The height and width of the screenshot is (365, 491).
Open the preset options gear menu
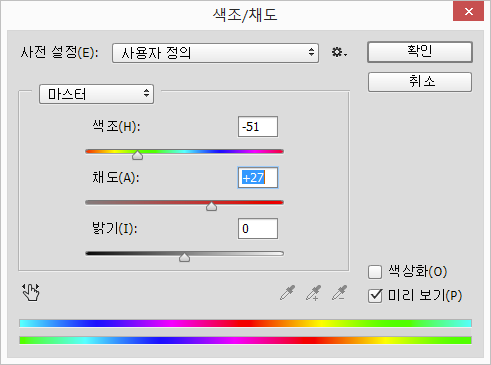(x=339, y=52)
